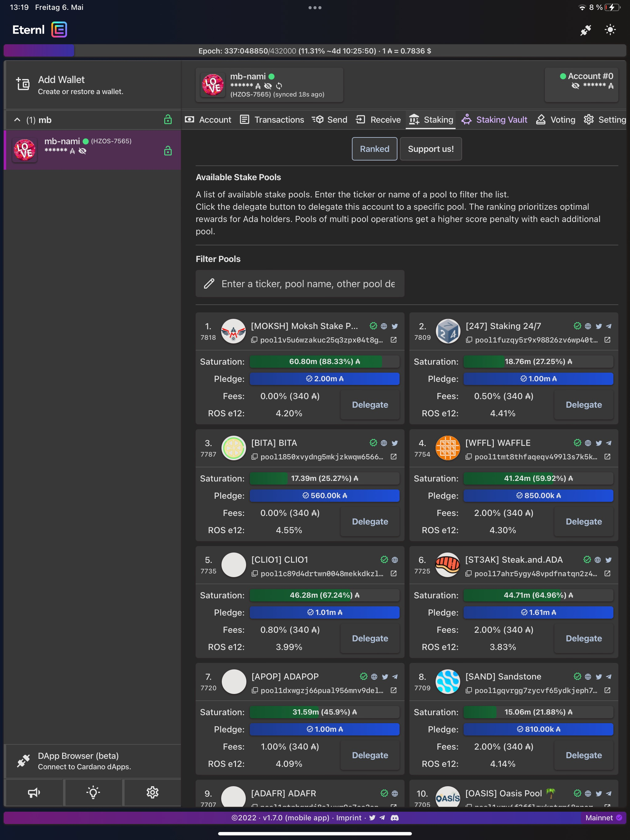Screen dimensions: 630x840
Task: Copy the MOKSH pool ID
Action: pos(254,340)
